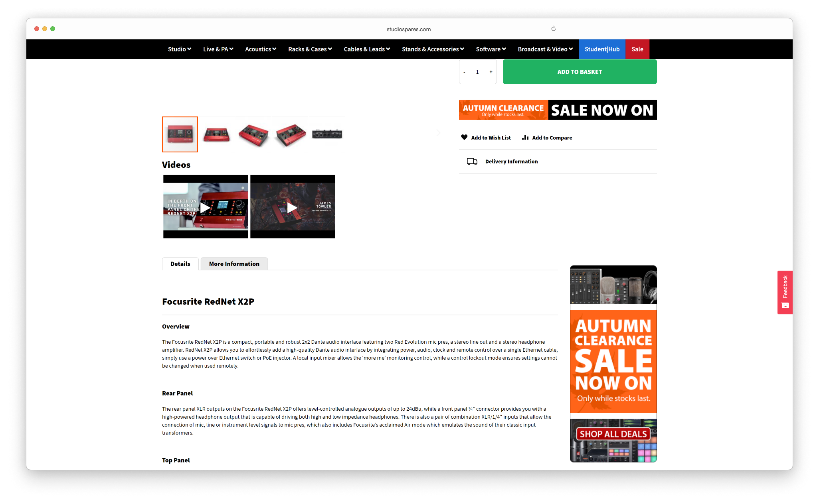The height and width of the screenshot is (504, 819).
Task: Click the Add to Wish List heart icon
Action: 464,137
